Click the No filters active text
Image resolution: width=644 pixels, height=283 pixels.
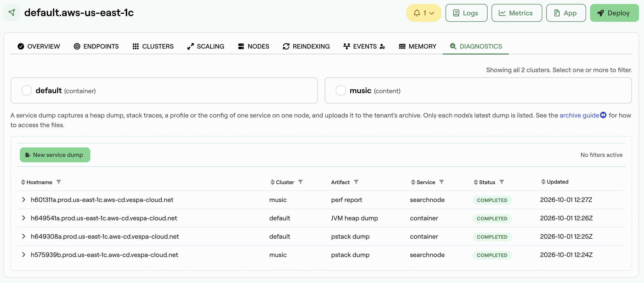point(601,155)
